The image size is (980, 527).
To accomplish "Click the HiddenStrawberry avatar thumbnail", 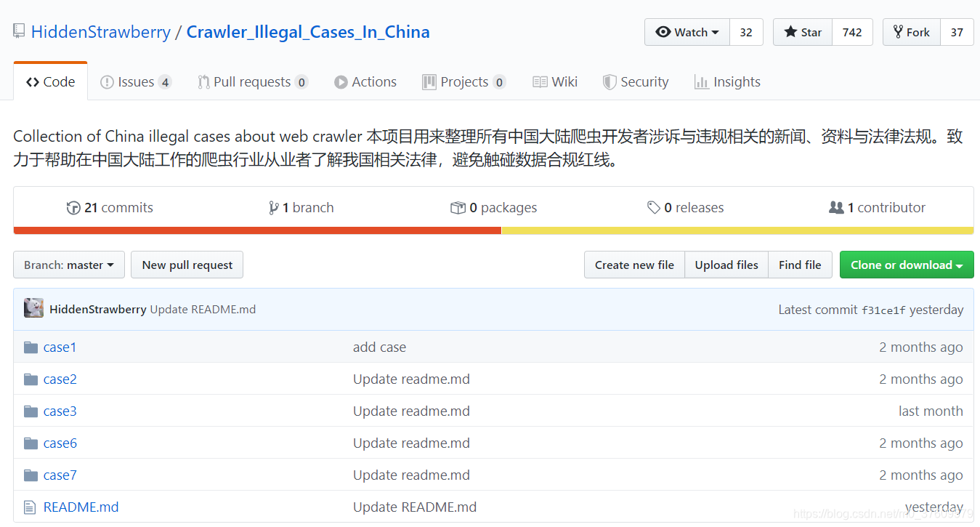I will click(33, 308).
